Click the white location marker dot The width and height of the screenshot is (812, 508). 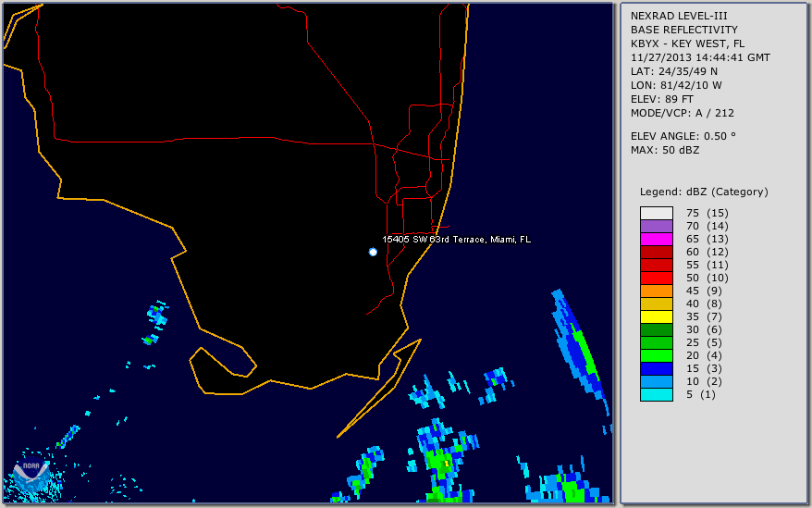(373, 252)
